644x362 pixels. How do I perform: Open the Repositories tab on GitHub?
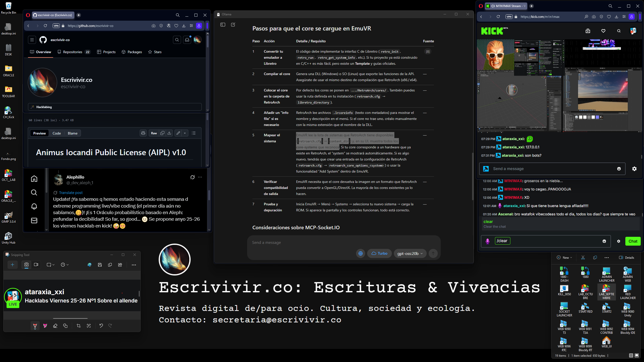click(x=73, y=52)
